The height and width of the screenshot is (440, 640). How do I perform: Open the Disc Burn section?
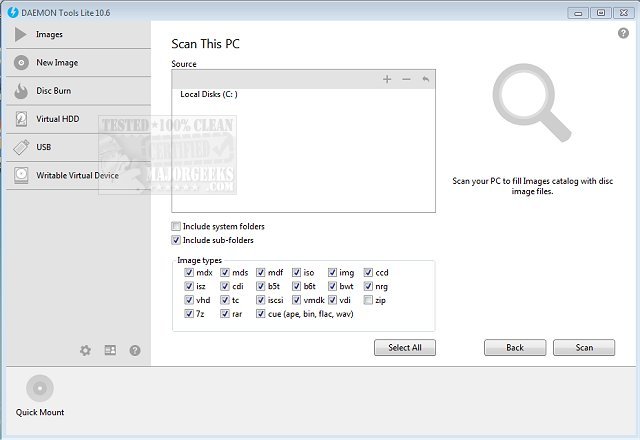pos(53,91)
